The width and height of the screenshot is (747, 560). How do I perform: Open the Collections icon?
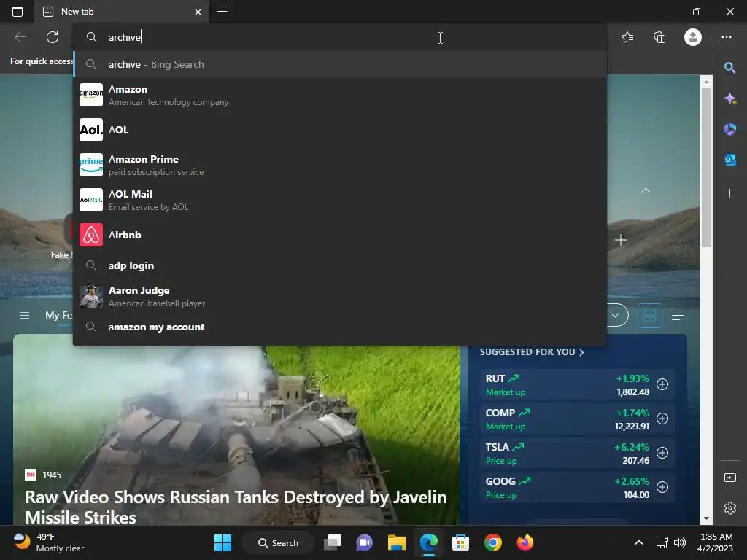click(x=659, y=37)
